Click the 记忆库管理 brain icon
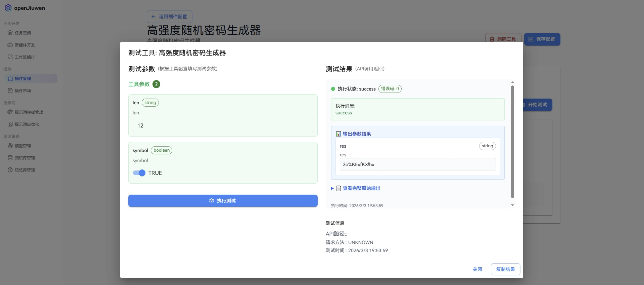 pos(10,170)
